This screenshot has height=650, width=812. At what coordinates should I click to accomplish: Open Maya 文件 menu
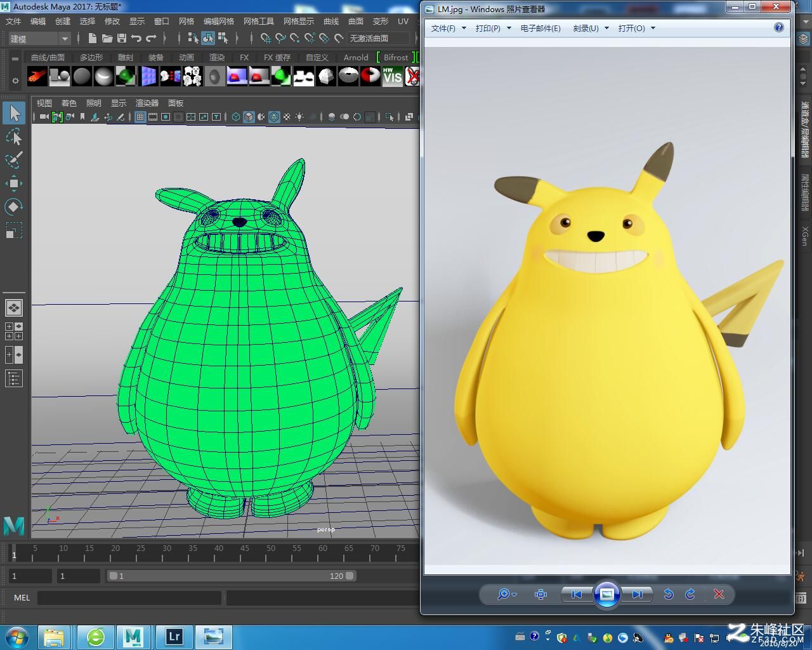tap(13, 21)
